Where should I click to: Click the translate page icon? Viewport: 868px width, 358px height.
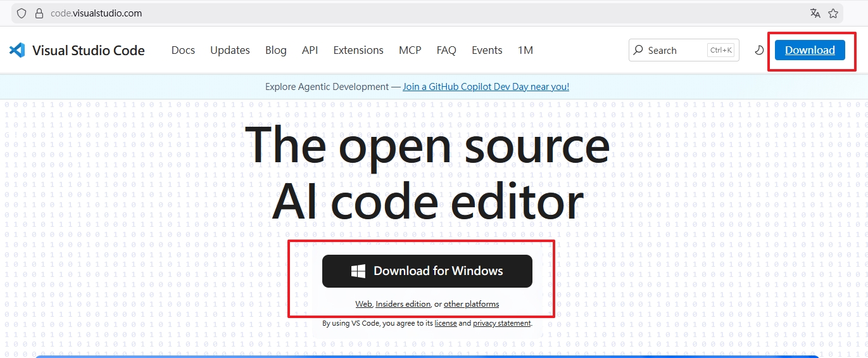815,13
